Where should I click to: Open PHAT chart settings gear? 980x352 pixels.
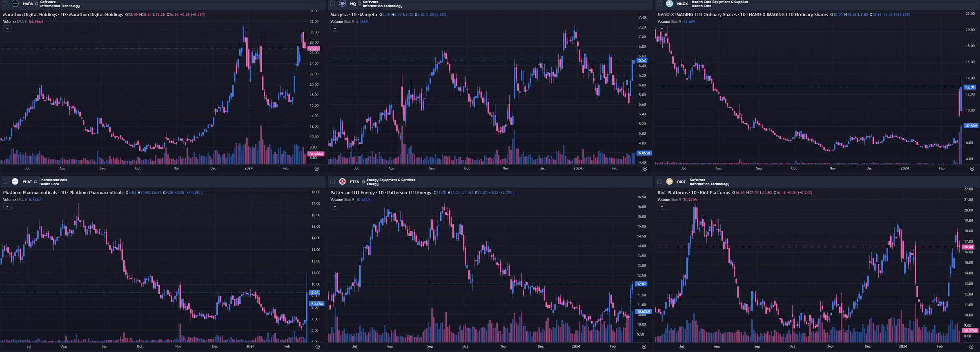pyautogui.click(x=317, y=347)
